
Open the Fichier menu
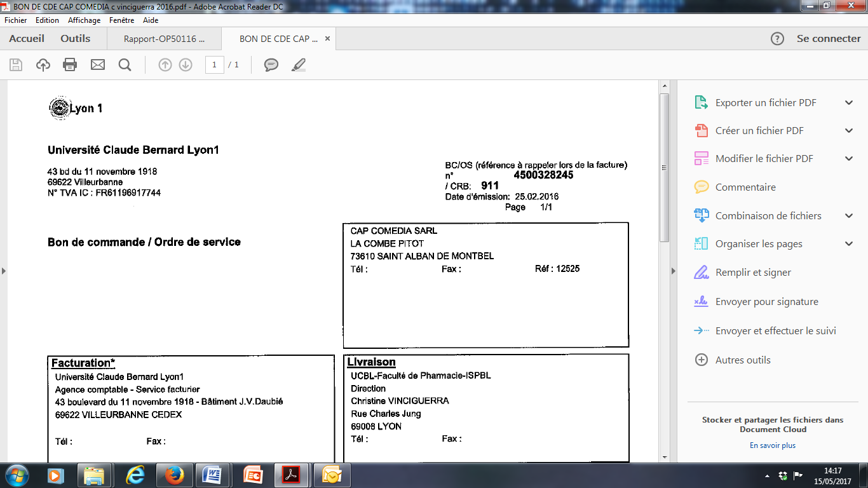coord(16,20)
